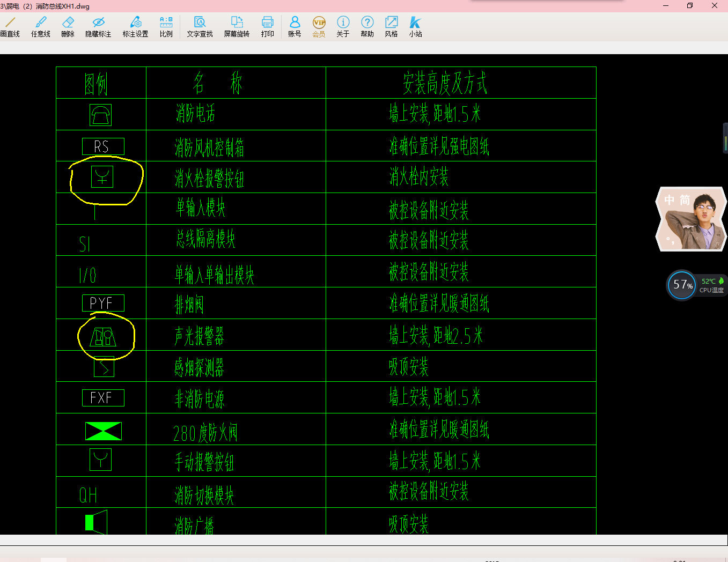Click the text 感烟探测器

tap(199, 367)
